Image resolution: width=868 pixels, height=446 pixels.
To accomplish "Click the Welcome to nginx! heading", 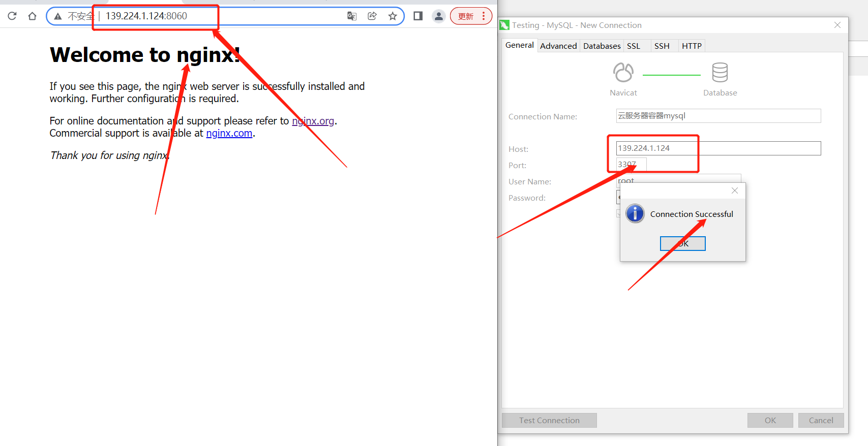I will point(145,55).
